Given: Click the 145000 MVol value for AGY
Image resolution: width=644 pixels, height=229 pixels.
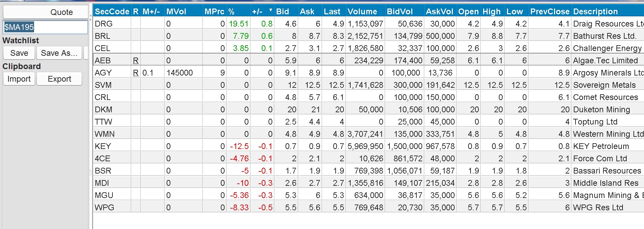Looking at the screenshot, I should (180, 73).
